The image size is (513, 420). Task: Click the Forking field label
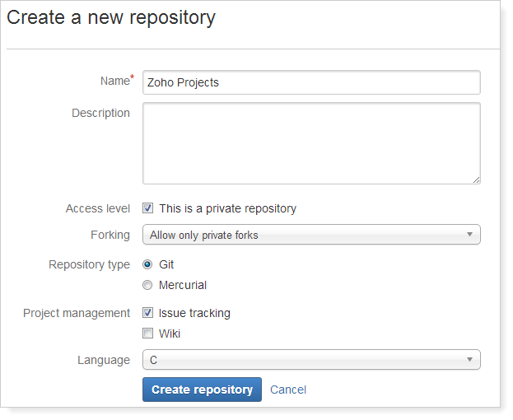[x=110, y=235]
